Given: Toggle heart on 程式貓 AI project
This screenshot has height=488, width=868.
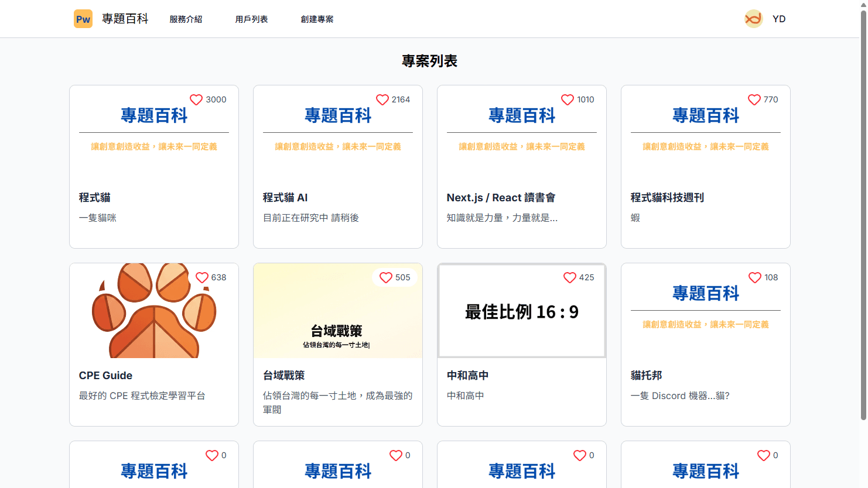Looking at the screenshot, I should pos(382,100).
